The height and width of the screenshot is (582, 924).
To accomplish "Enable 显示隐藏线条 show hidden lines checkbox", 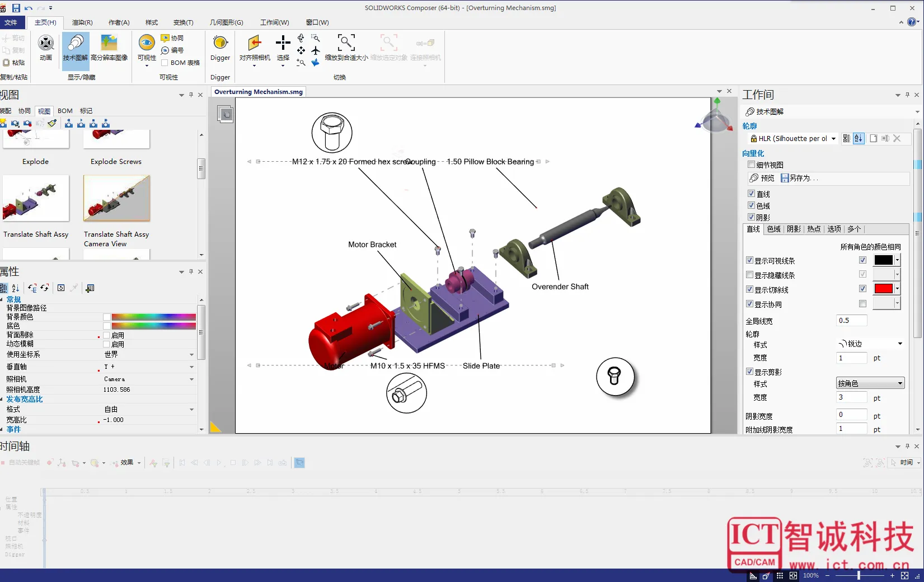I will click(x=749, y=275).
